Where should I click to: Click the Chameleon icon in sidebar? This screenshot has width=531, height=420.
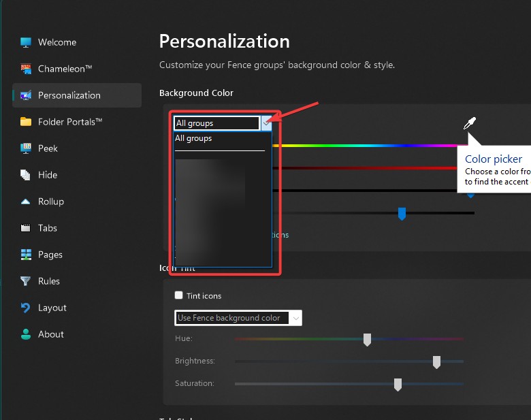click(26, 69)
